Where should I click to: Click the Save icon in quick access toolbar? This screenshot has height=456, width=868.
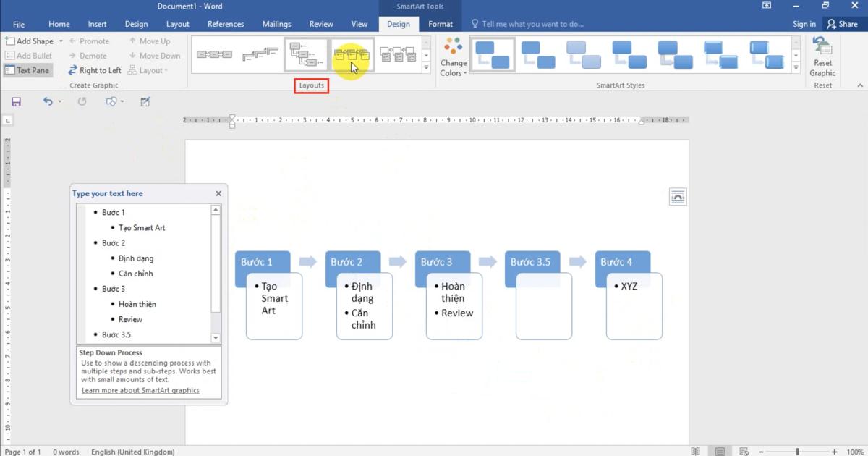(16, 102)
